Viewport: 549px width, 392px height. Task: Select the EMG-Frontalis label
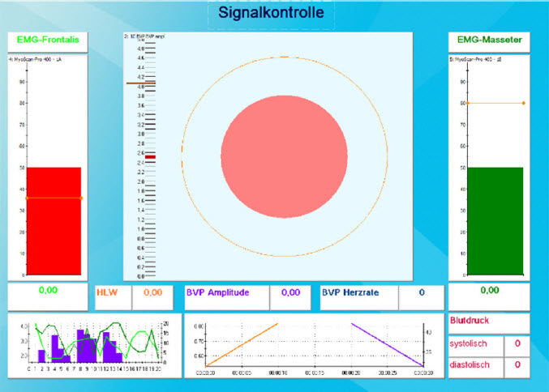tap(48, 40)
